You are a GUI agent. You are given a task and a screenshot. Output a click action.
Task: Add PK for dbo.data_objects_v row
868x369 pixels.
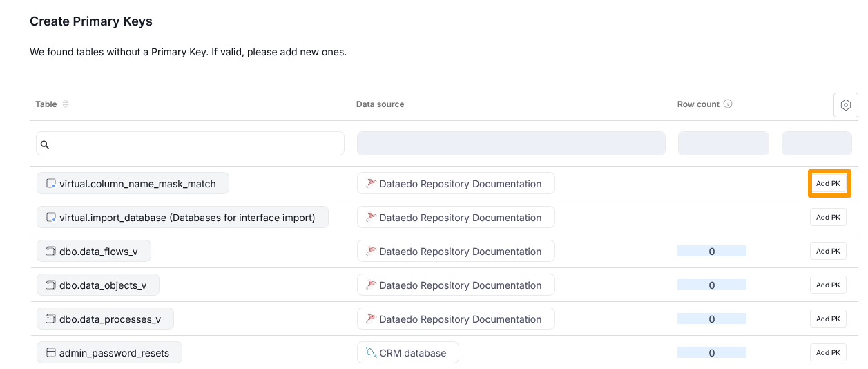tap(828, 285)
